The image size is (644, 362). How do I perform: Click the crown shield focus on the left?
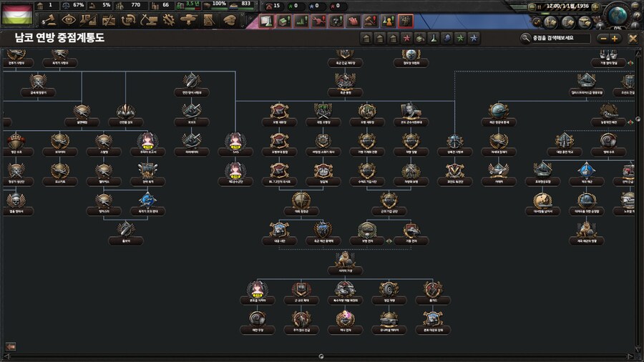(x=16, y=142)
